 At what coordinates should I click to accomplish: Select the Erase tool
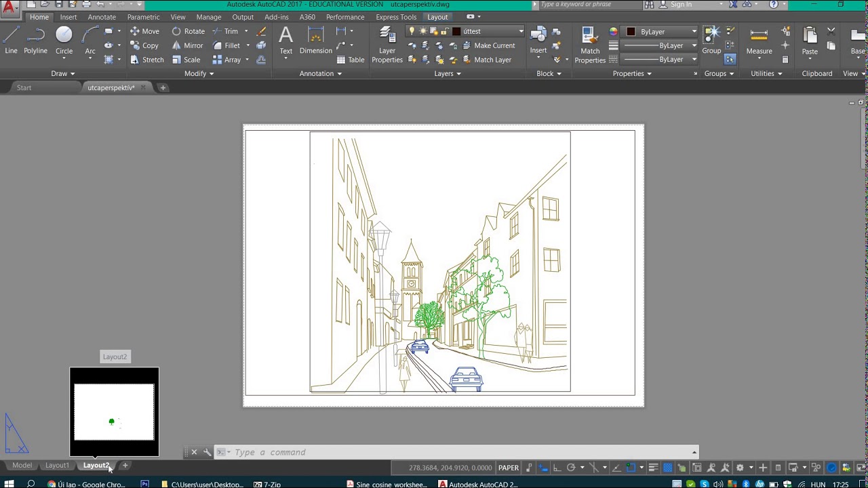tap(261, 31)
